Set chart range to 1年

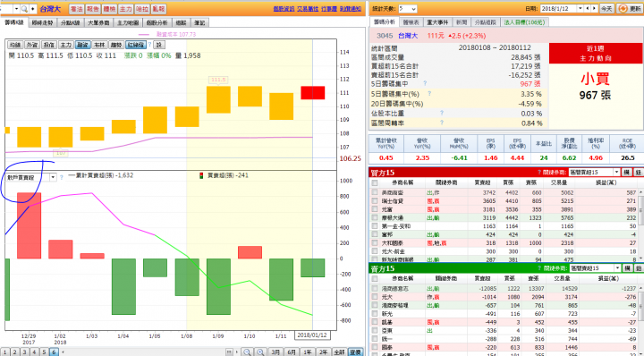point(307,352)
